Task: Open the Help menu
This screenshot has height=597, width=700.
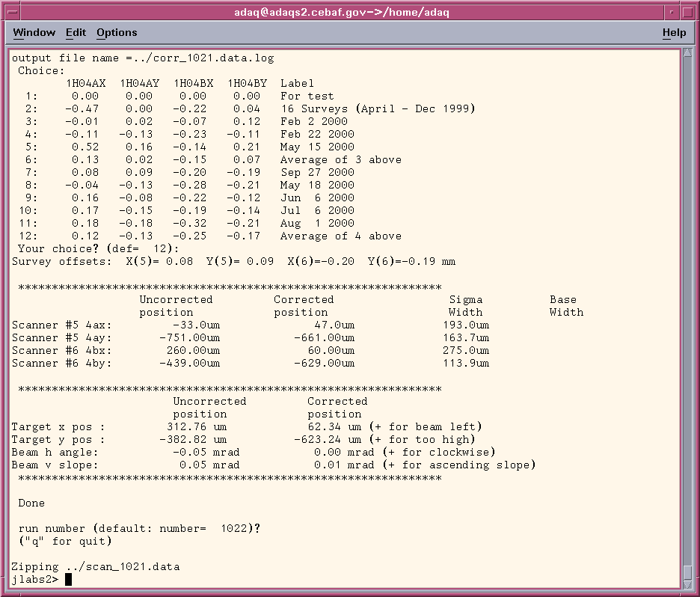Action: pyautogui.click(x=674, y=33)
